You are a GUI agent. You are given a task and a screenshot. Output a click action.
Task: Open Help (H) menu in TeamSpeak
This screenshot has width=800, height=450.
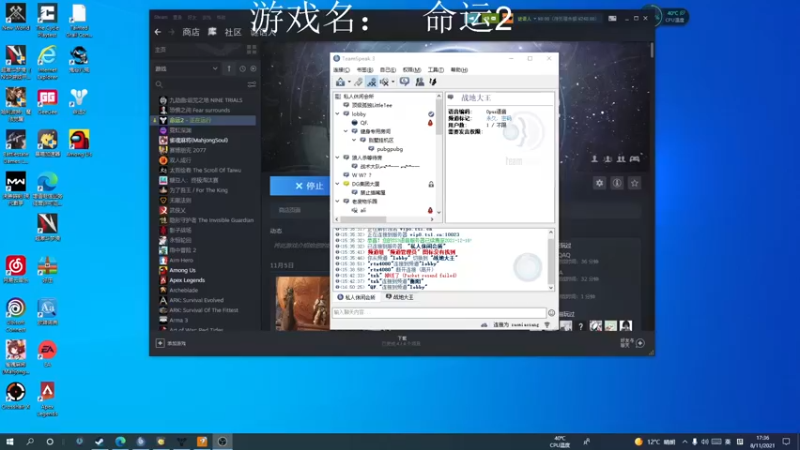coord(459,69)
